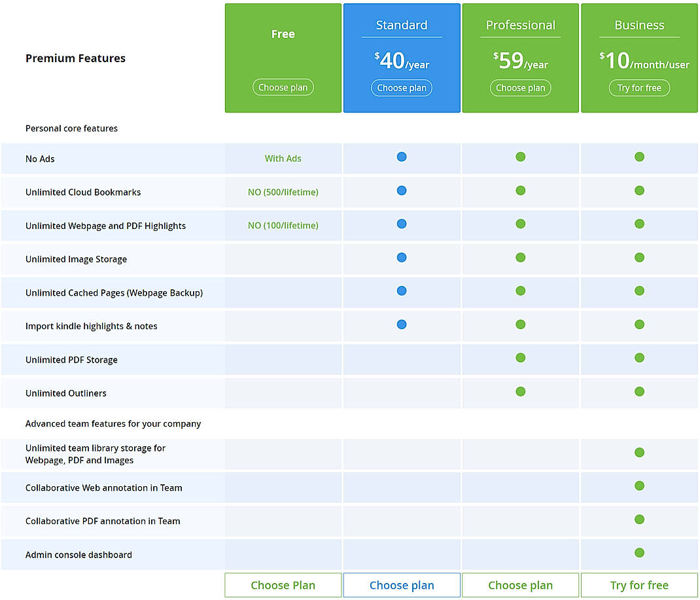Click Business dot for Unlimited PDF Storage
This screenshot has width=700, height=600.
639,358
